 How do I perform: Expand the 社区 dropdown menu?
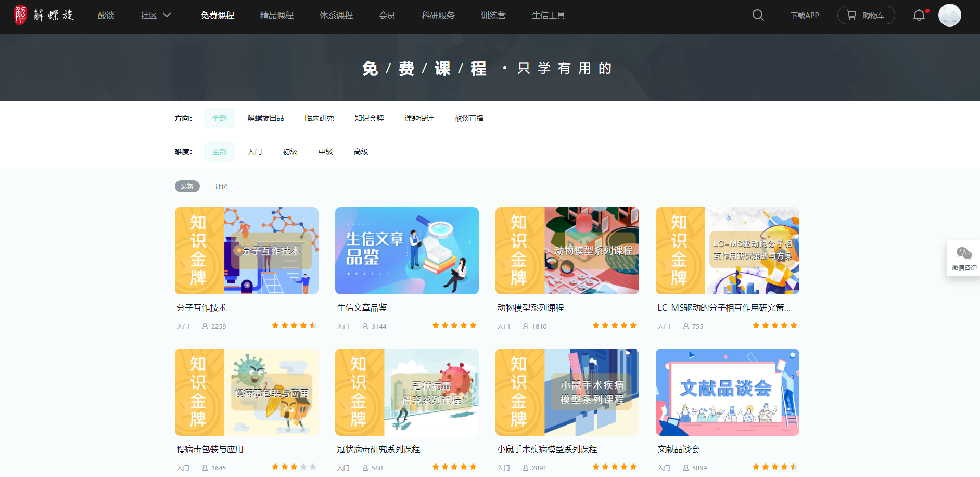click(x=155, y=16)
